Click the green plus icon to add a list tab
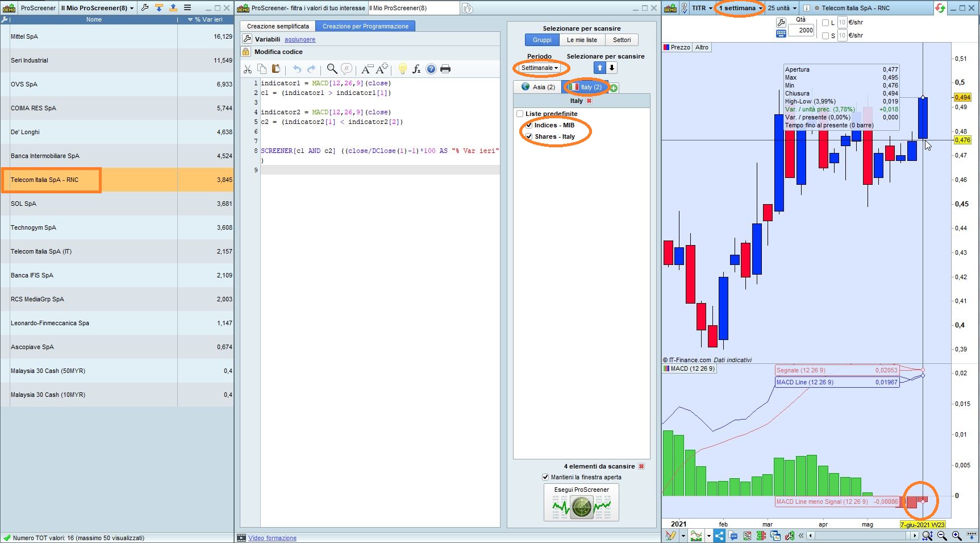The image size is (980, 543). click(x=614, y=88)
